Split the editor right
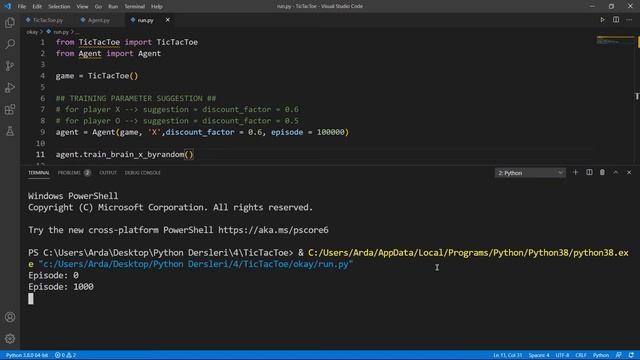The width and height of the screenshot is (640, 360). point(616,20)
